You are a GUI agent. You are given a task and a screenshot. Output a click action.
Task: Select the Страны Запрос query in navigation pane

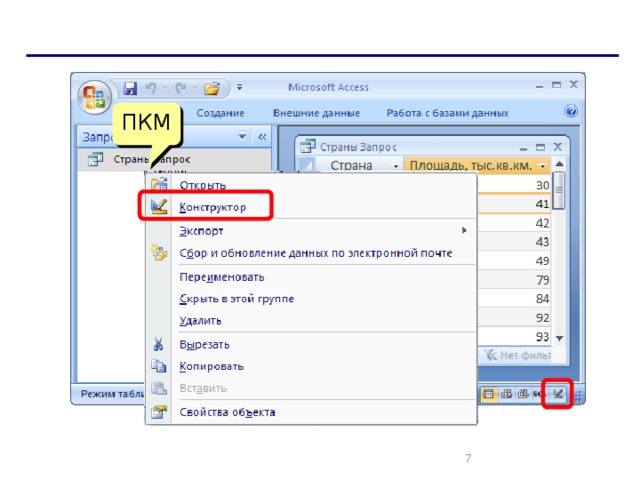(x=174, y=160)
